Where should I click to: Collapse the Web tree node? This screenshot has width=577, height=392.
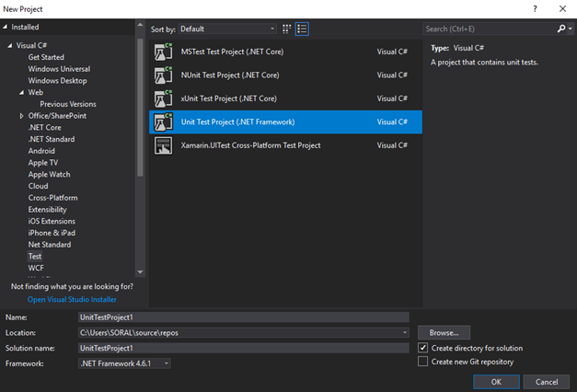click(x=22, y=92)
